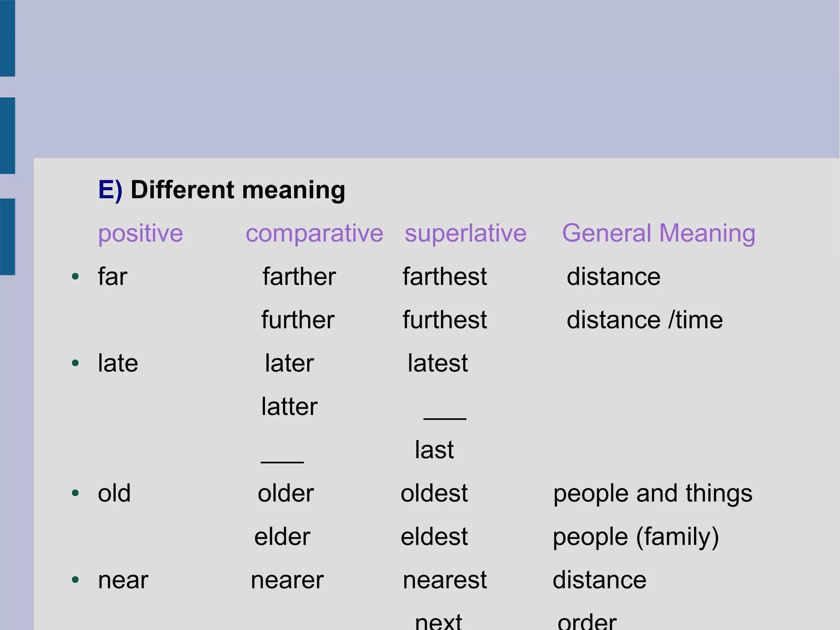The height and width of the screenshot is (630, 840).
Task: Click the bullet point beside "old"
Action: 75,493
